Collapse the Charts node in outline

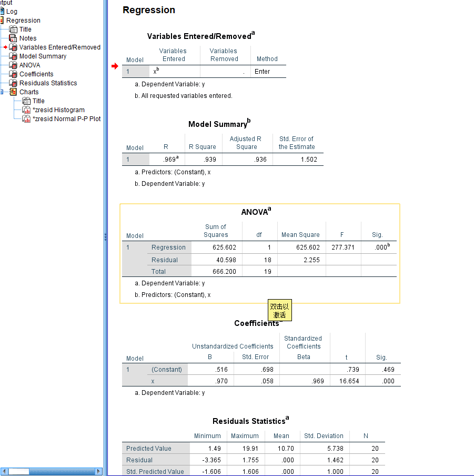point(2,92)
